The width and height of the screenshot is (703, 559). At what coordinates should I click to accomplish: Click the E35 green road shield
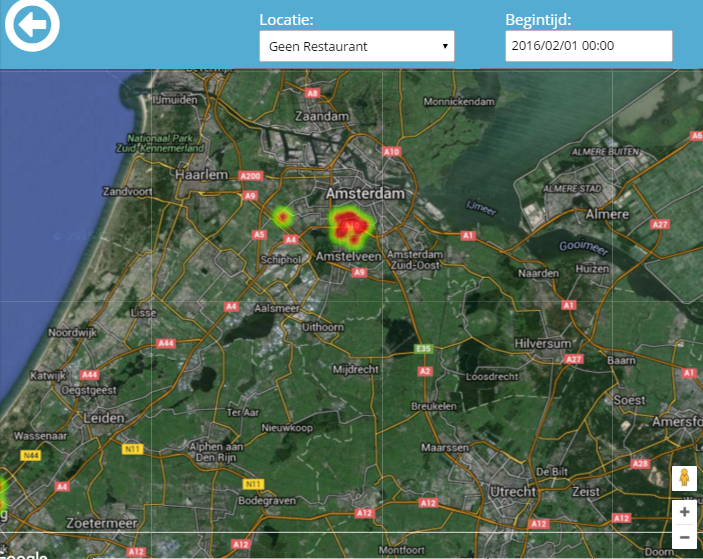423,348
